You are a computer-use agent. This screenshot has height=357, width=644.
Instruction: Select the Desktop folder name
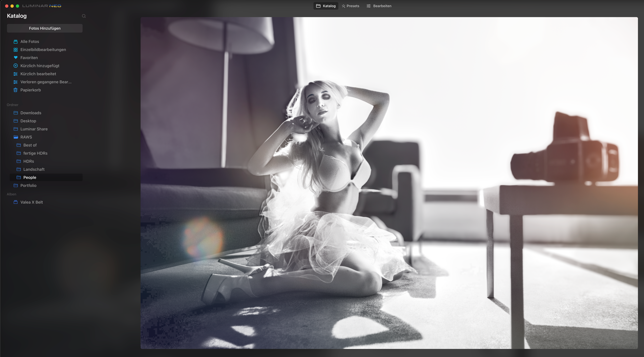point(28,121)
